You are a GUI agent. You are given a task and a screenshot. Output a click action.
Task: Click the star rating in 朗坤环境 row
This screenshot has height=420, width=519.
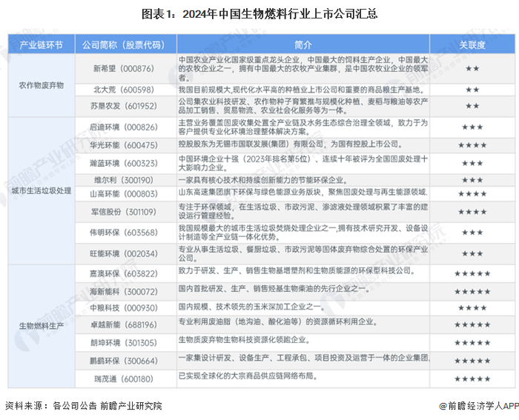tap(472, 343)
